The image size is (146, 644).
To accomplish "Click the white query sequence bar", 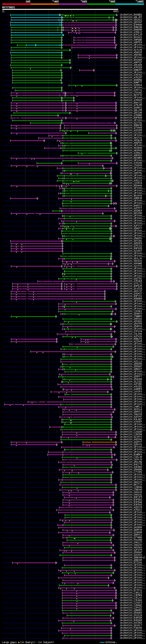I will pos(60,9).
